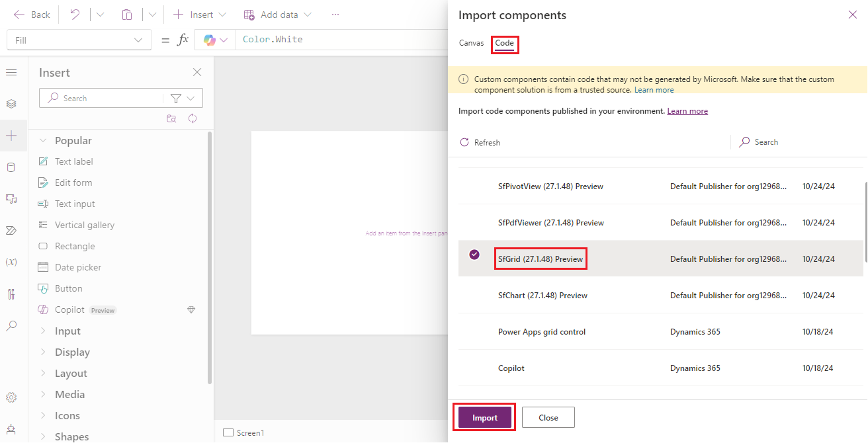Click the Undo arrow icon

click(x=75, y=15)
